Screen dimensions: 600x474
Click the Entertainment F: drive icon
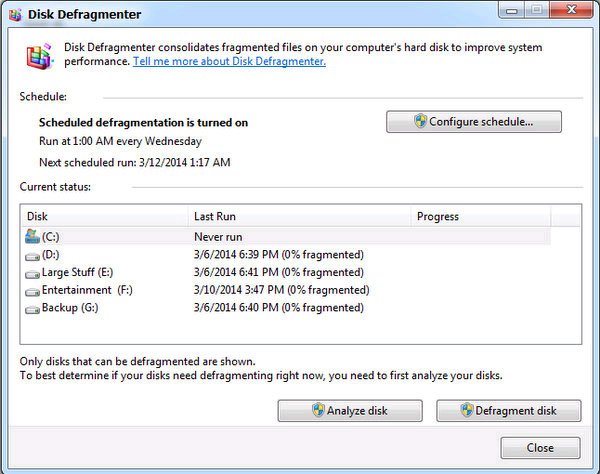pyautogui.click(x=32, y=292)
